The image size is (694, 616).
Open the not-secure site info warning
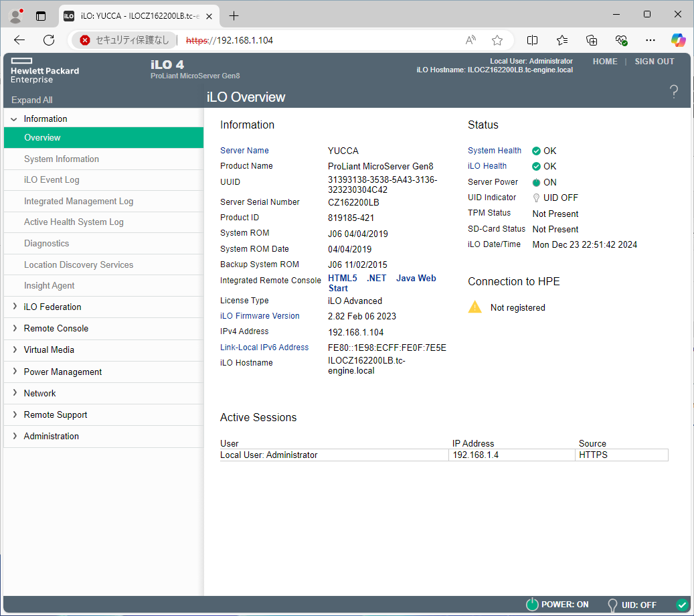(x=124, y=40)
